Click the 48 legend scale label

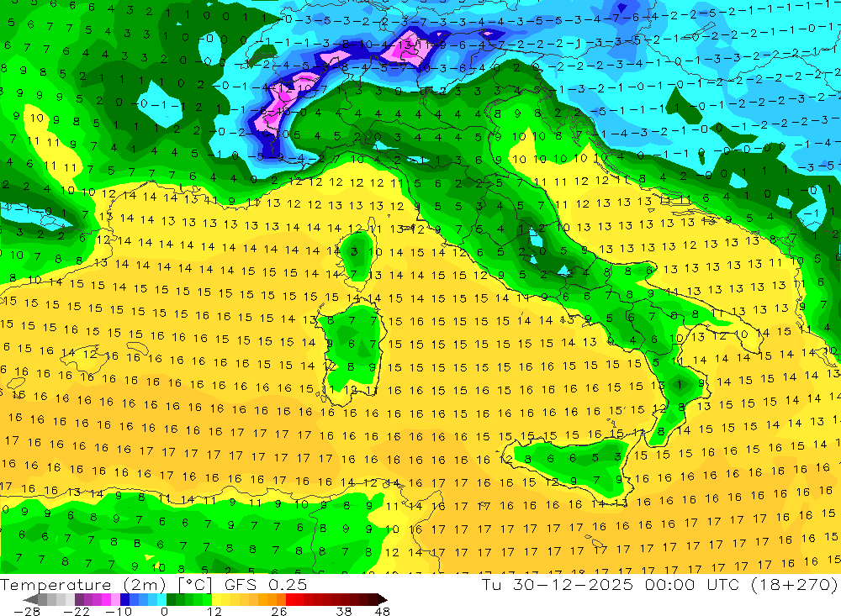click(x=382, y=611)
